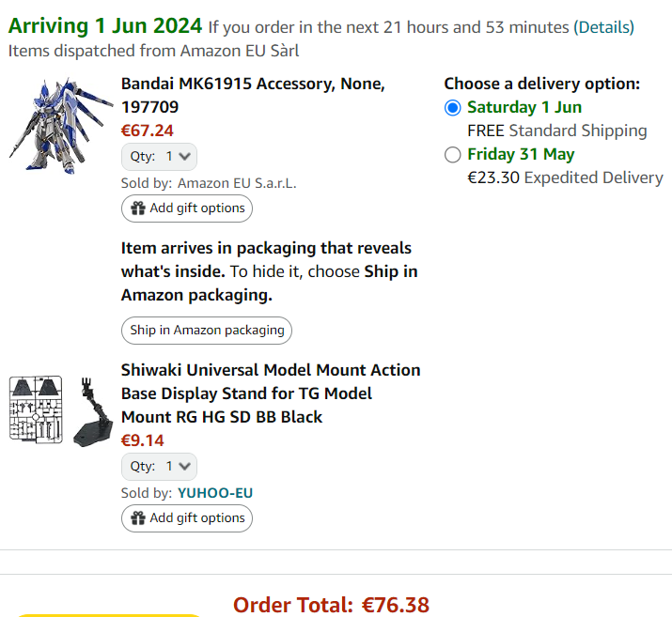Choose the €23.30 Expedited Delivery label
Viewport: 672px width, 617px height.
565,177
